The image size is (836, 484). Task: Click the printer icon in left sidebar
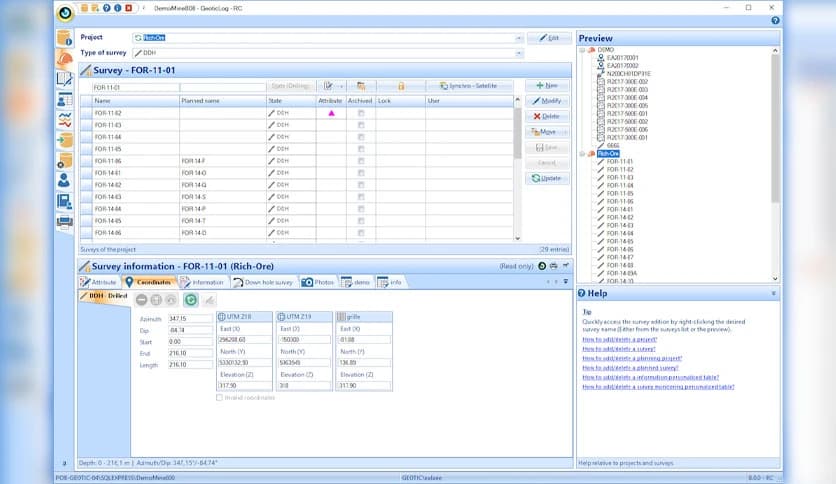click(64, 222)
